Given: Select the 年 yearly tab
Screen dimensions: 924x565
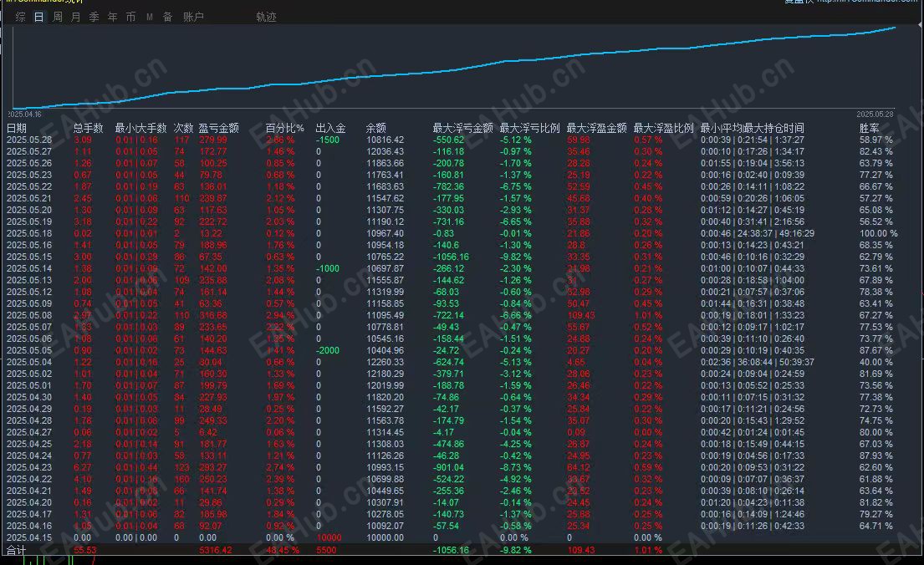Looking at the screenshot, I should [113, 17].
